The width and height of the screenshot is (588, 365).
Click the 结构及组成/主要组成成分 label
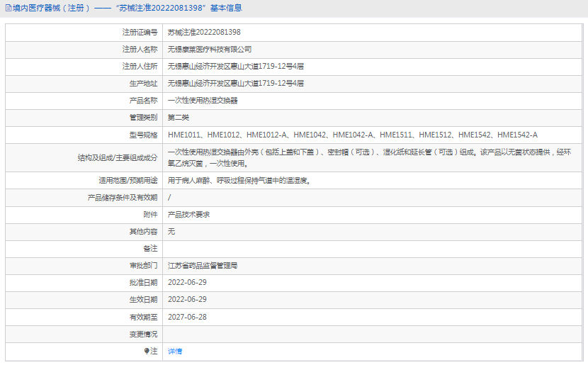118,158
